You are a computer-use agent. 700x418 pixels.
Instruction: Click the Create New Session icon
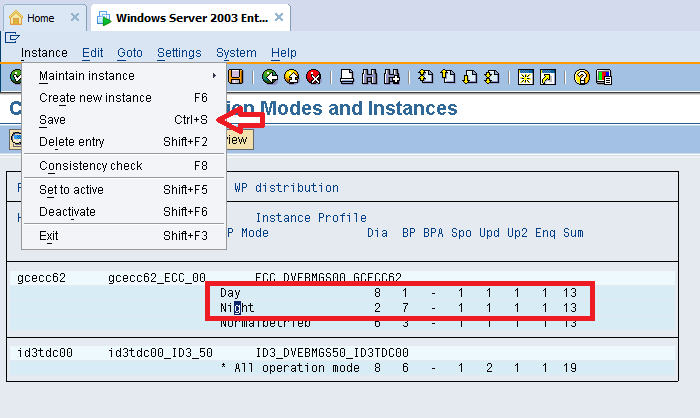(x=525, y=77)
